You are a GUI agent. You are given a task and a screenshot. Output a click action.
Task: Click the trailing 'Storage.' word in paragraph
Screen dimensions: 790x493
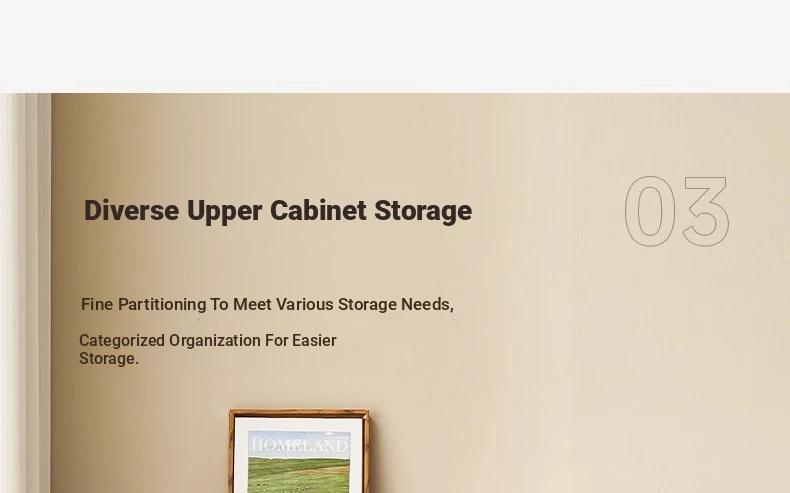(109, 359)
